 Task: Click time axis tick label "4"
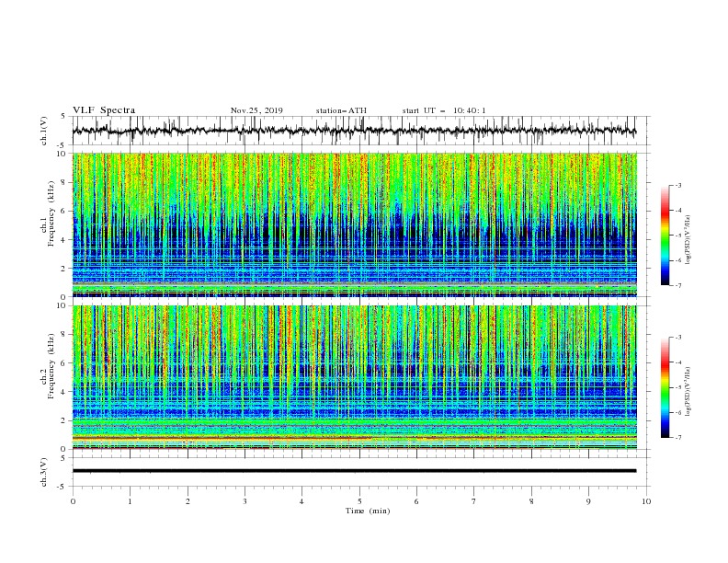point(301,501)
